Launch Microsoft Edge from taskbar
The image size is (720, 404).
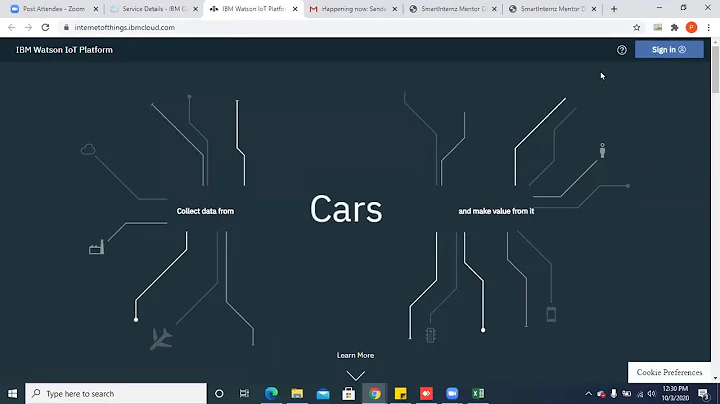pos(271,393)
